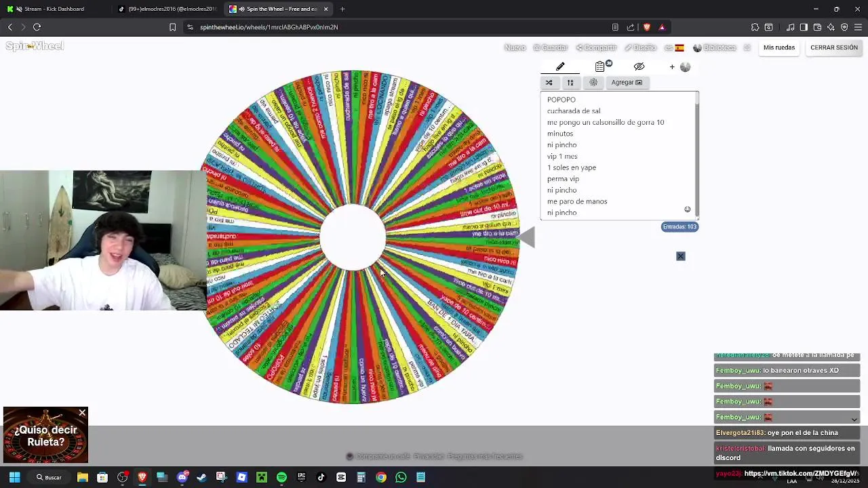This screenshot has width=868, height=488.
Task: Click the Agregar image button
Action: coord(627,83)
